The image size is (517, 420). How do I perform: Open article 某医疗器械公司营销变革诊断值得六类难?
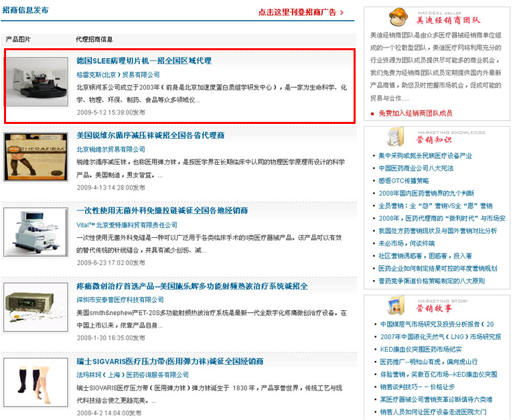coord(436,399)
